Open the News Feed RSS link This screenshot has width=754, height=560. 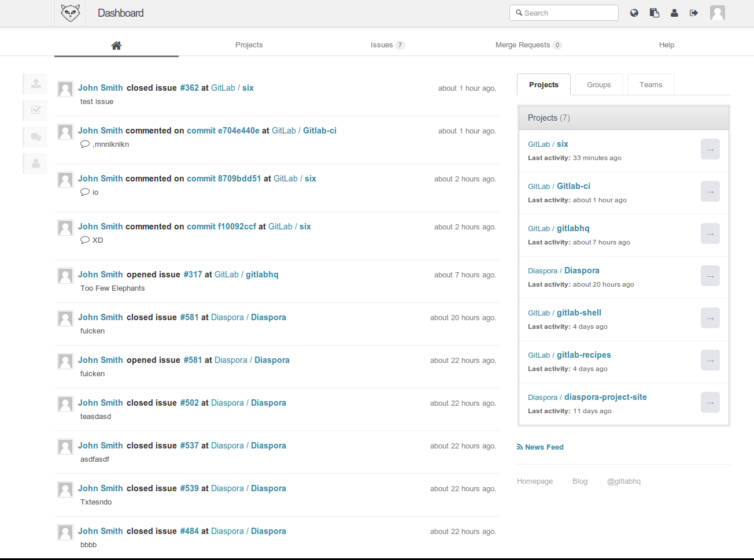[540, 447]
